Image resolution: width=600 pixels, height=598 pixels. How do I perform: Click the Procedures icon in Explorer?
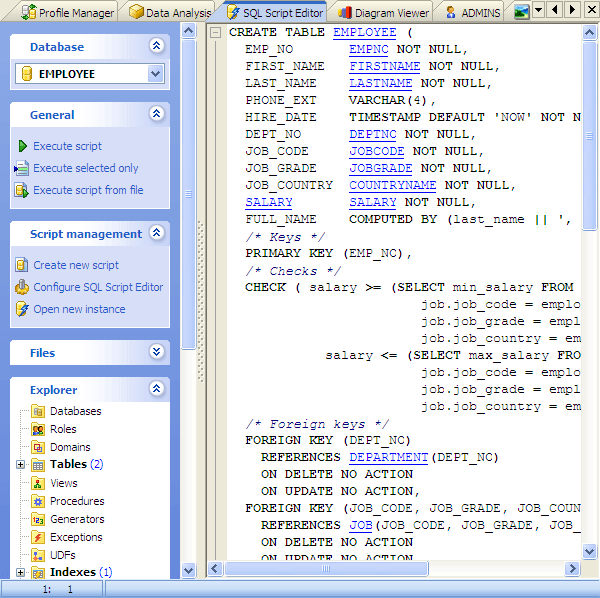pyautogui.click(x=38, y=501)
